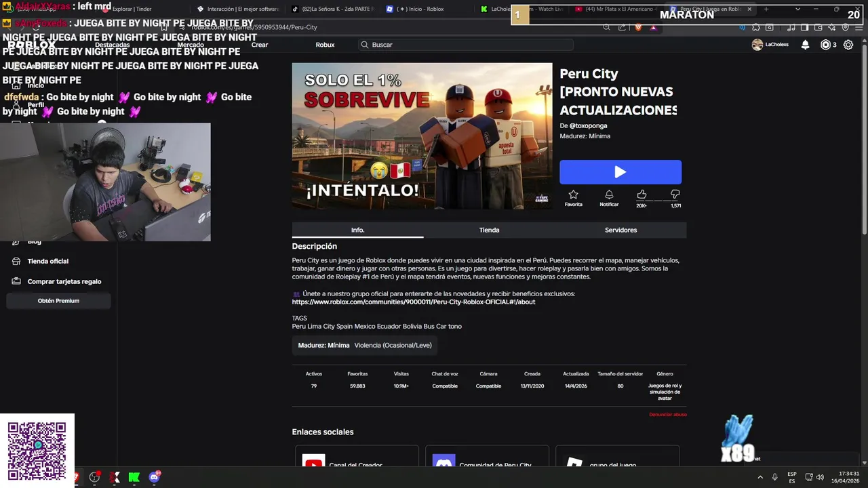Switch the ESP ES input language indicator
Screen dimensions: 868x488
coord(792,477)
